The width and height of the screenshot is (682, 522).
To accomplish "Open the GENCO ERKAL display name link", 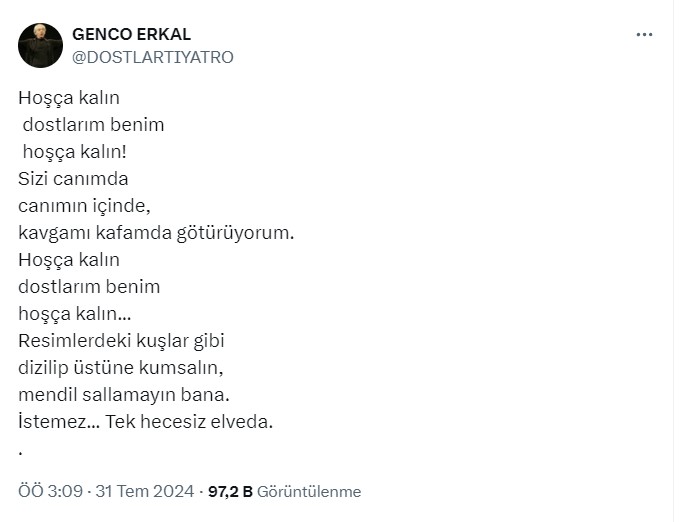I will pyautogui.click(x=131, y=35).
